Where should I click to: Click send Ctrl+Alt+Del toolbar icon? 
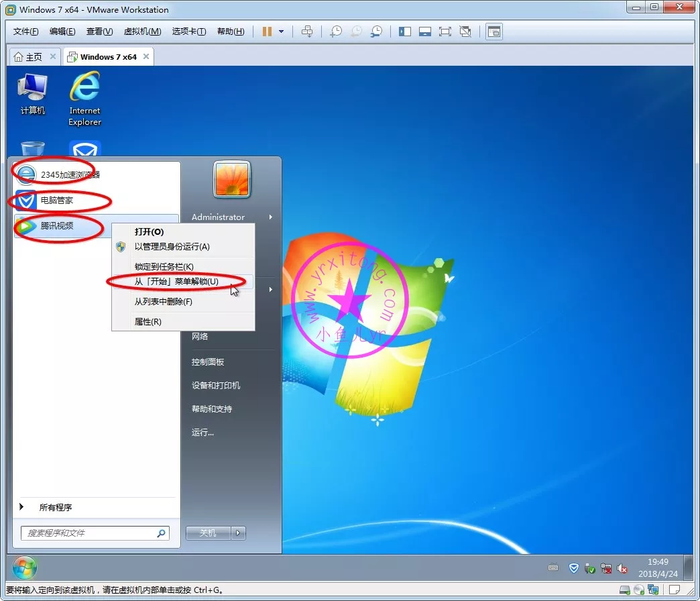pos(307,32)
